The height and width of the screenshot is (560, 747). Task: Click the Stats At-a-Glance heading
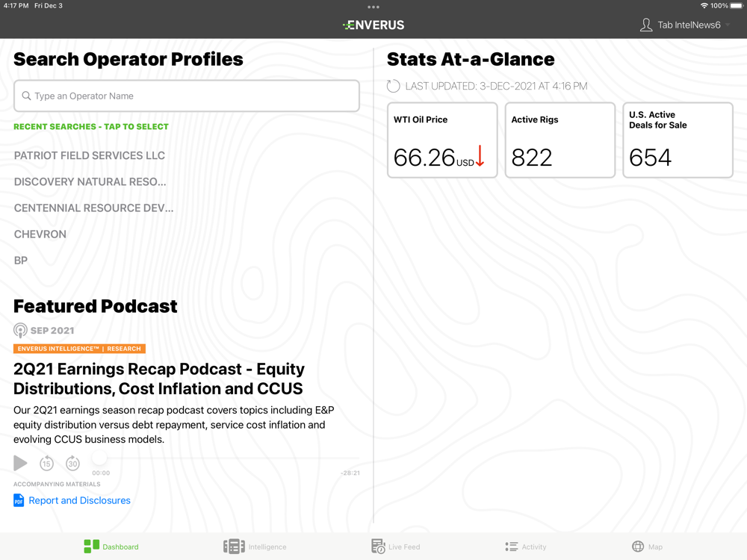471,60
